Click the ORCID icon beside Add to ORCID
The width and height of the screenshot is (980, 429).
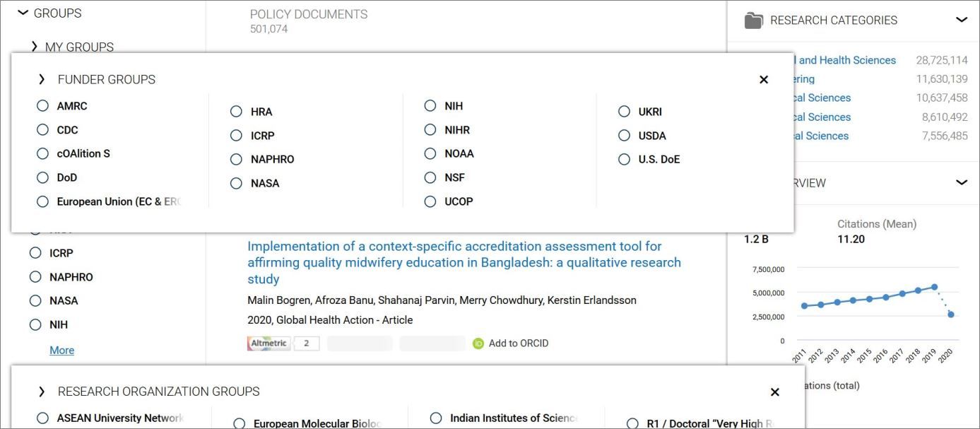(478, 343)
